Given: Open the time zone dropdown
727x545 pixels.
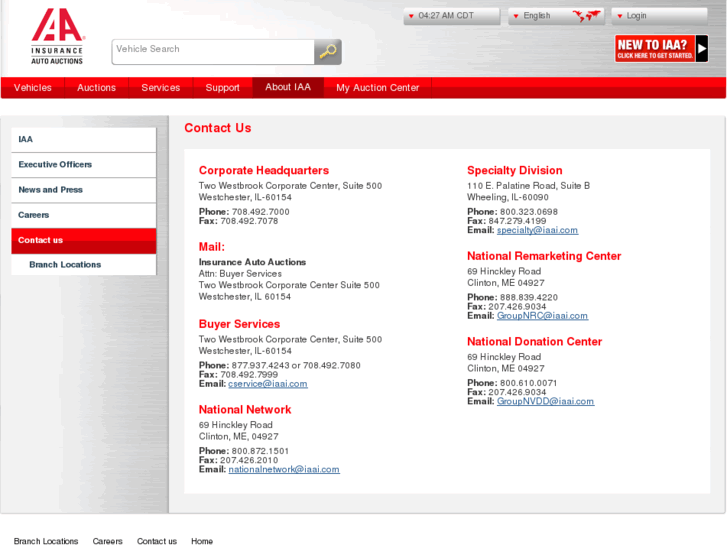Looking at the screenshot, I should pyautogui.click(x=452, y=16).
